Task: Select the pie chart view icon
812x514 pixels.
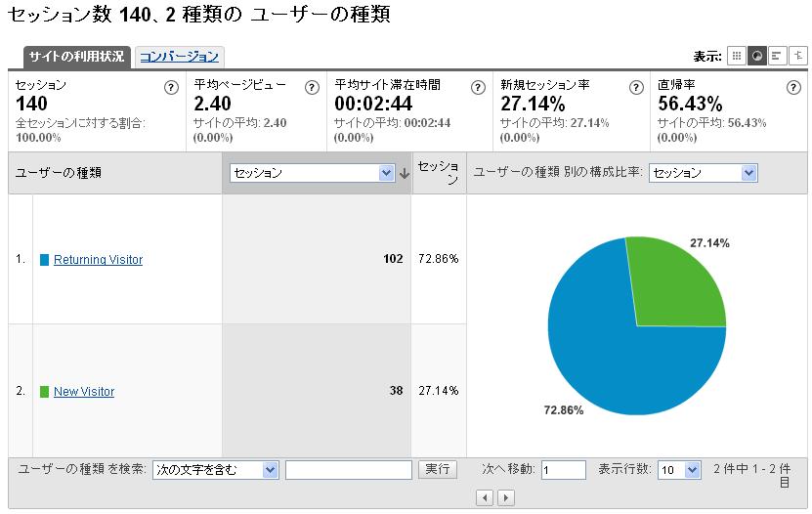Action: pyautogui.click(x=756, y=56)
